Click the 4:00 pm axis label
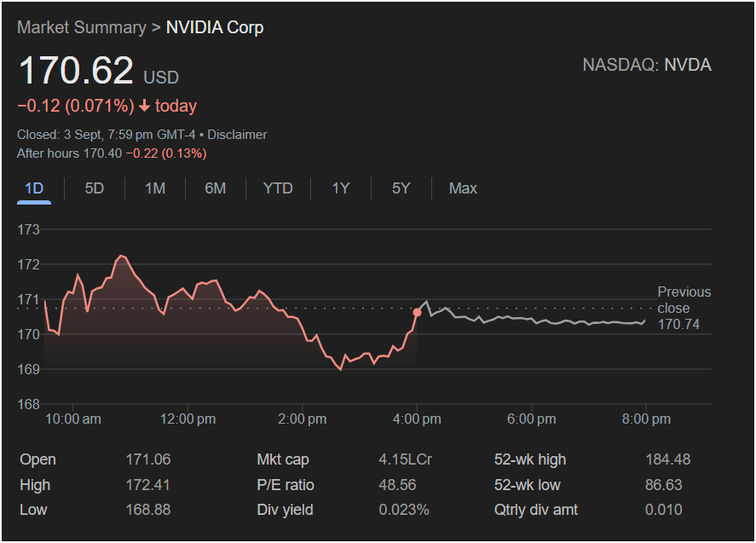 tap(417, 419)
